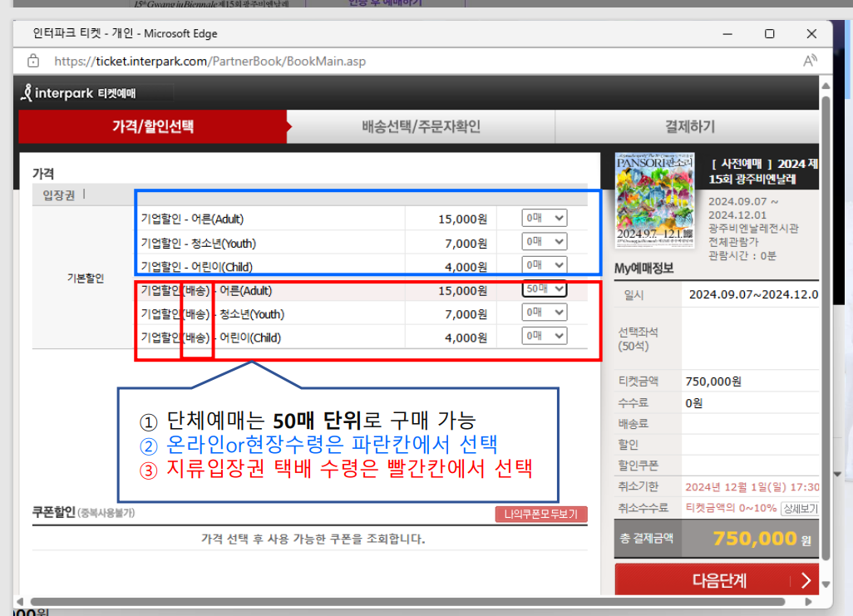This screenshot has height=616, width=853.
Task: Open the 배송 Adult quantity dropdown showing 50매
Action: click(x=545, y=288)
